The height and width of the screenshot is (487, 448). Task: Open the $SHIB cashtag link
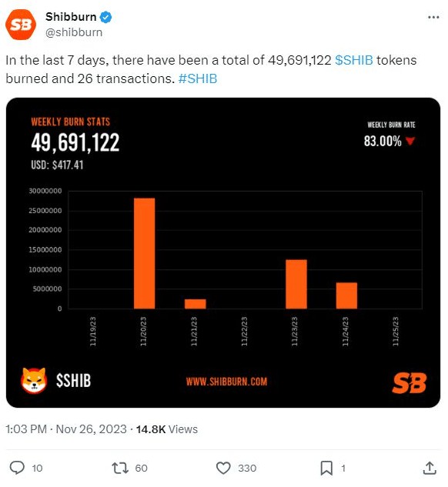354,60
